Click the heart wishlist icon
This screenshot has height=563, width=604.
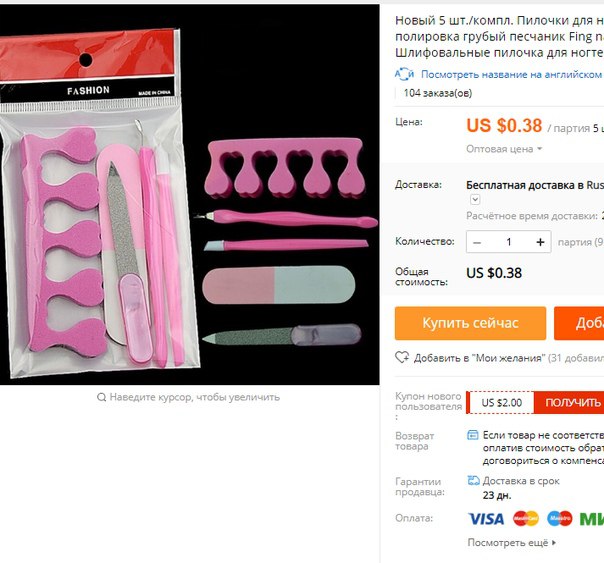click(x=402, y=358)
